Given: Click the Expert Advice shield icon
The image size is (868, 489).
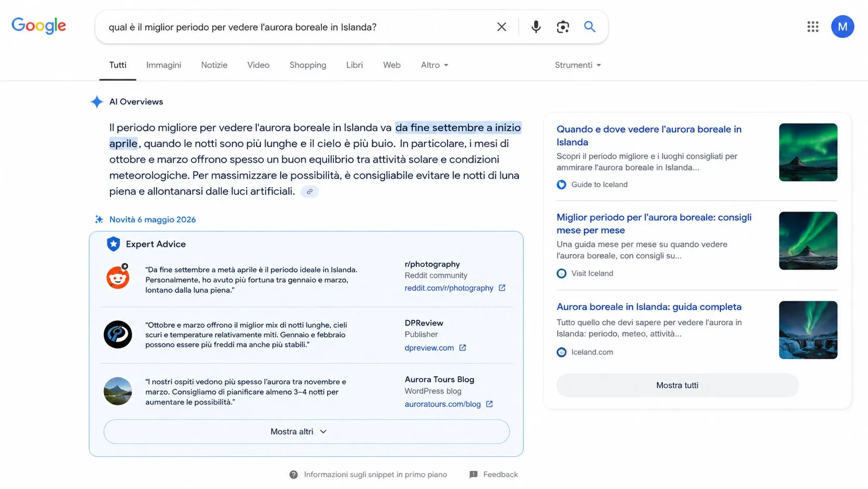Looking at the screenshot, I should click(x=113, y=244).
